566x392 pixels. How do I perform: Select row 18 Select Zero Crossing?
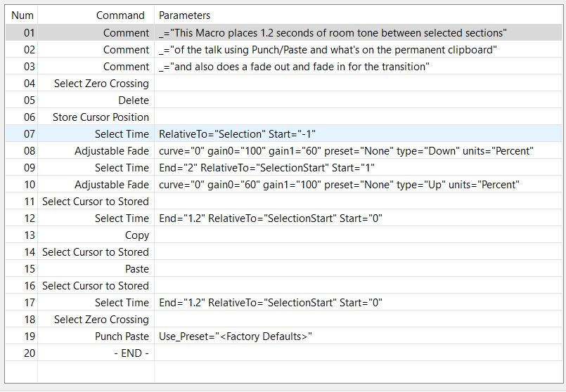pyautogui.click(x=284, y=320)
